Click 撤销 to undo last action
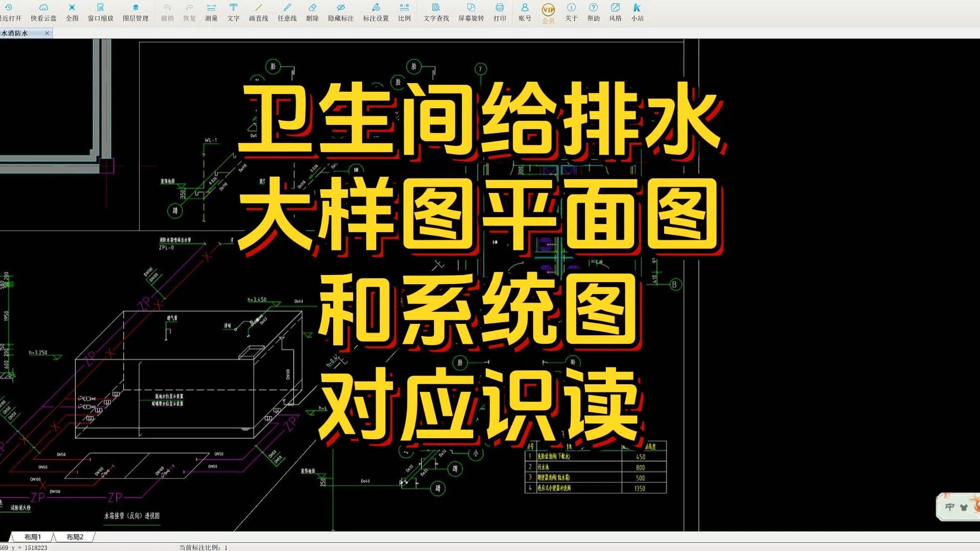The width and height of the screenshot is (980, 551). tap(167, 11)
